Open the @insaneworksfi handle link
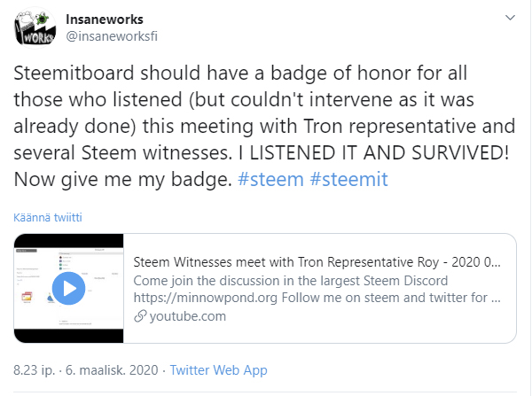The width and height of the screenshot is (532, 396). pyautogui.click(x=112, y=36)
